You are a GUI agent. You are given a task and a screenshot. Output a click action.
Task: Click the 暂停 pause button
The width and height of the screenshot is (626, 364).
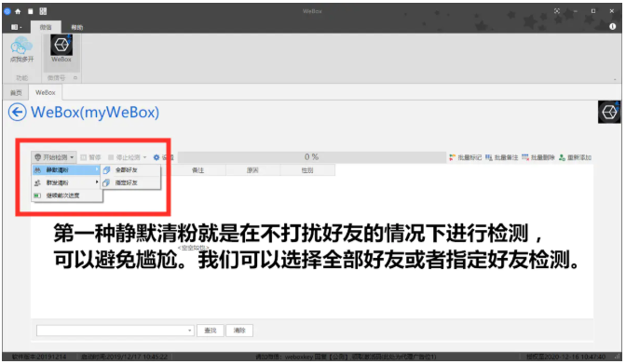(90, 157)
